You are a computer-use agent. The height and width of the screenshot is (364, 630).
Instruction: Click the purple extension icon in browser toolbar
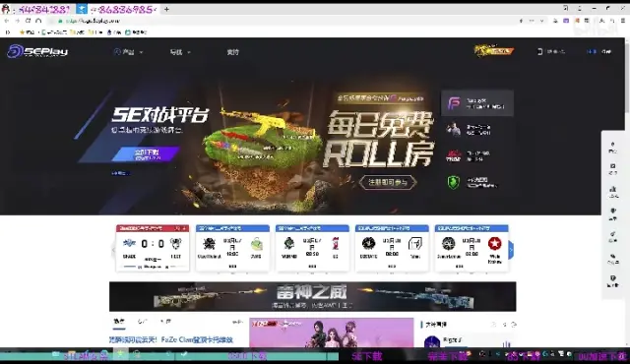pos(566,21)
